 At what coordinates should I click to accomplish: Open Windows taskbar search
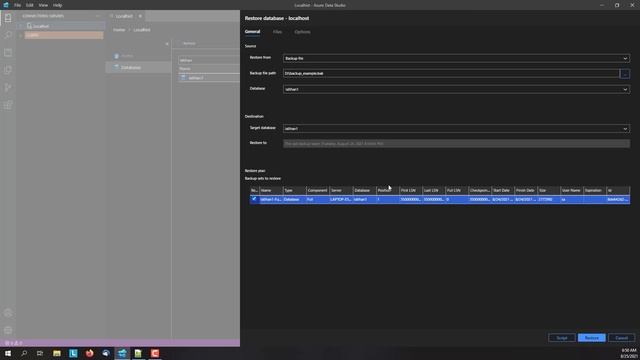point(24,353)
